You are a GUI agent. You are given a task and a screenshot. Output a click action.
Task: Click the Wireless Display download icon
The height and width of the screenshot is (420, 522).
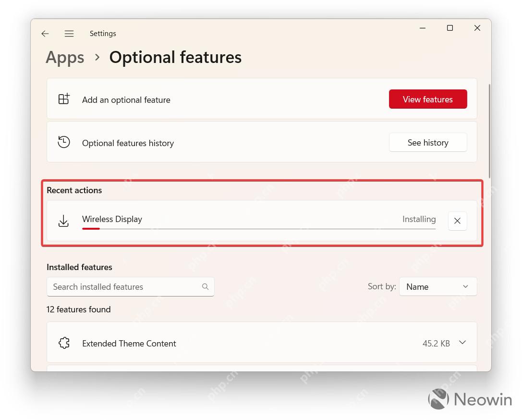pyautogui.click(x=63, y=221)
